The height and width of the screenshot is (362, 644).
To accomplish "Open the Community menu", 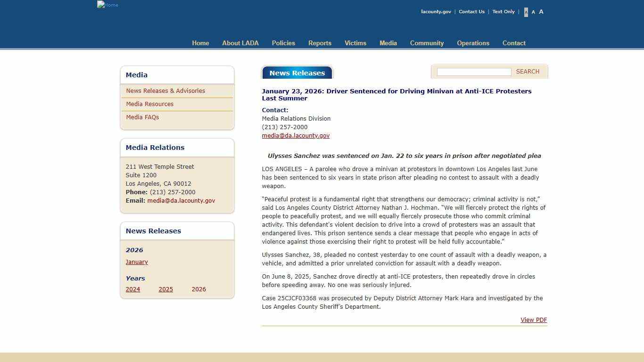I will tap(427, 43).
